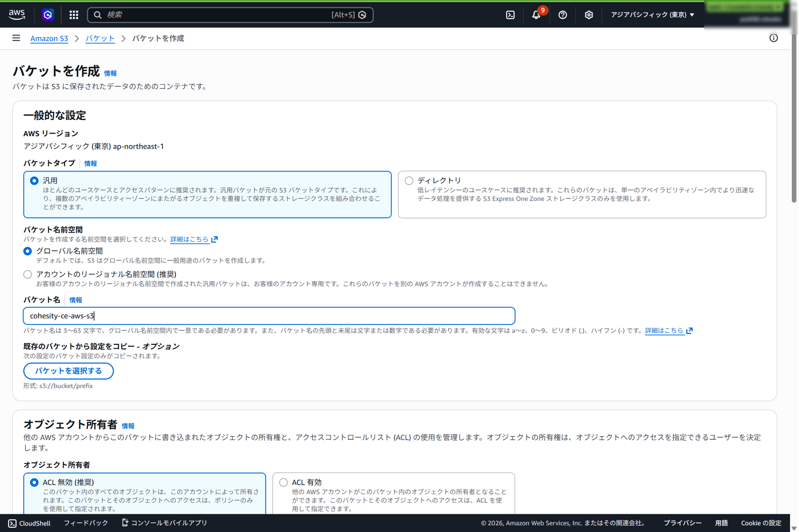Open 情報 link beside バケットタイプ
This screenshot has height=532, width=799.
point(91,163)
